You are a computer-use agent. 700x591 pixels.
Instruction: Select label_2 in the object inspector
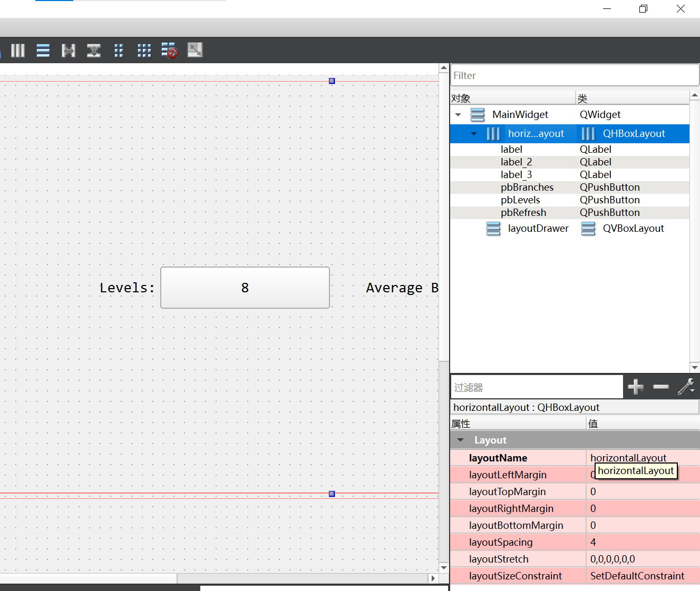(x=570, y=162)
